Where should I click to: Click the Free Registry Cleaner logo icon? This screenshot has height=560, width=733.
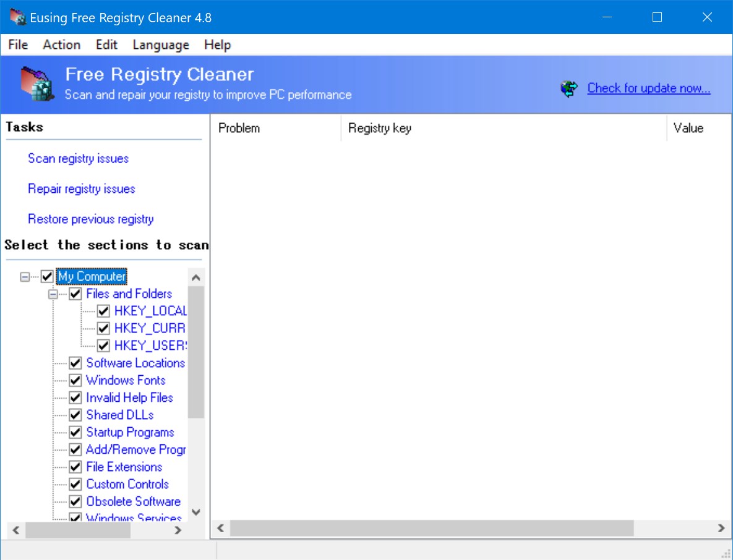36,84
